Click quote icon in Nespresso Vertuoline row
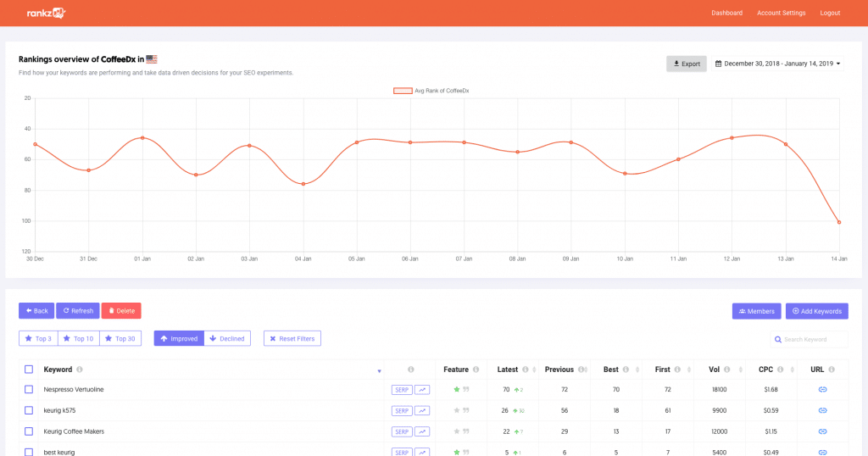This screenshot has width=868, height=456. tap(466, 390)
